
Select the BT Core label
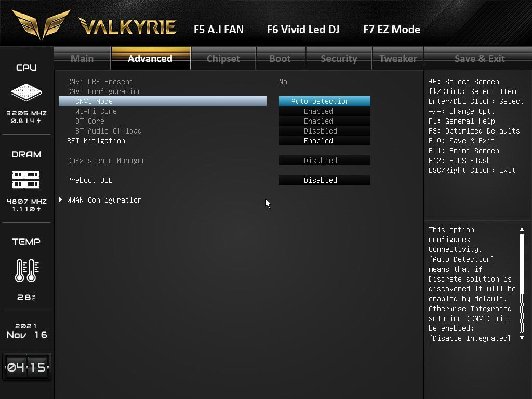90,121
